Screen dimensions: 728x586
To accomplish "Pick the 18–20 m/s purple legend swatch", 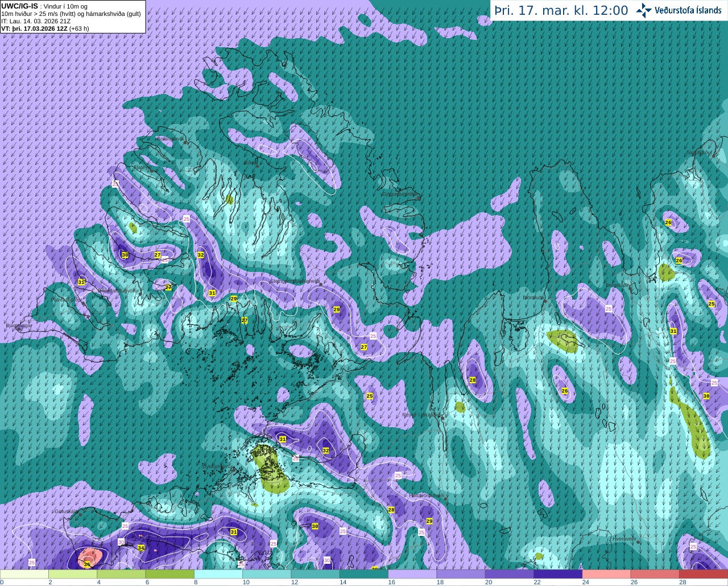I will [461, 574].
